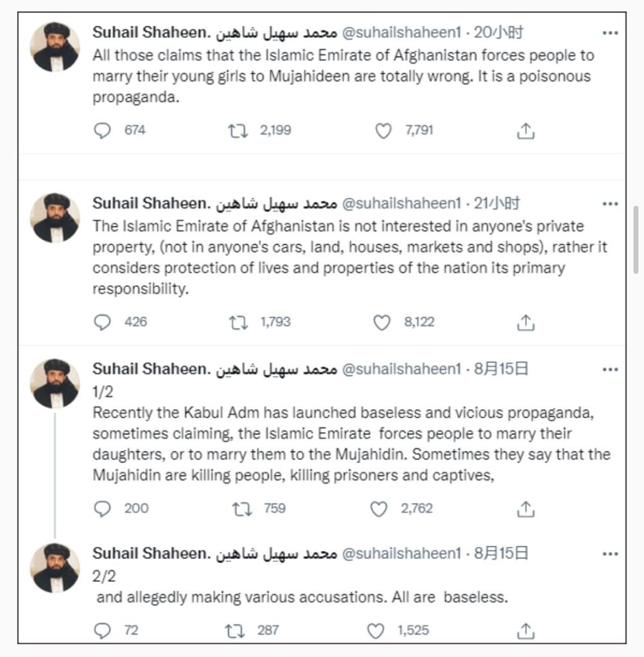Screen dimensions: 644x657
Task: Like the tweet with 8,122 likes
Action: pos(381,323)
